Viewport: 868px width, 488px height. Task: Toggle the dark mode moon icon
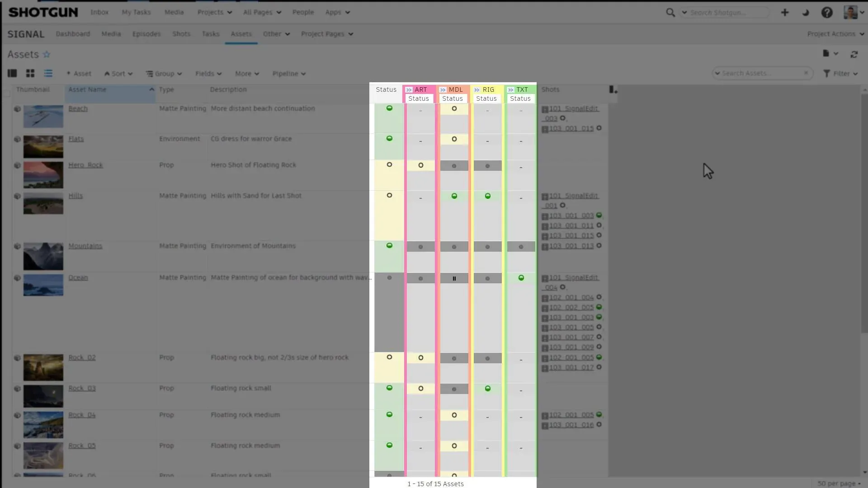click(x=806, y=13)
